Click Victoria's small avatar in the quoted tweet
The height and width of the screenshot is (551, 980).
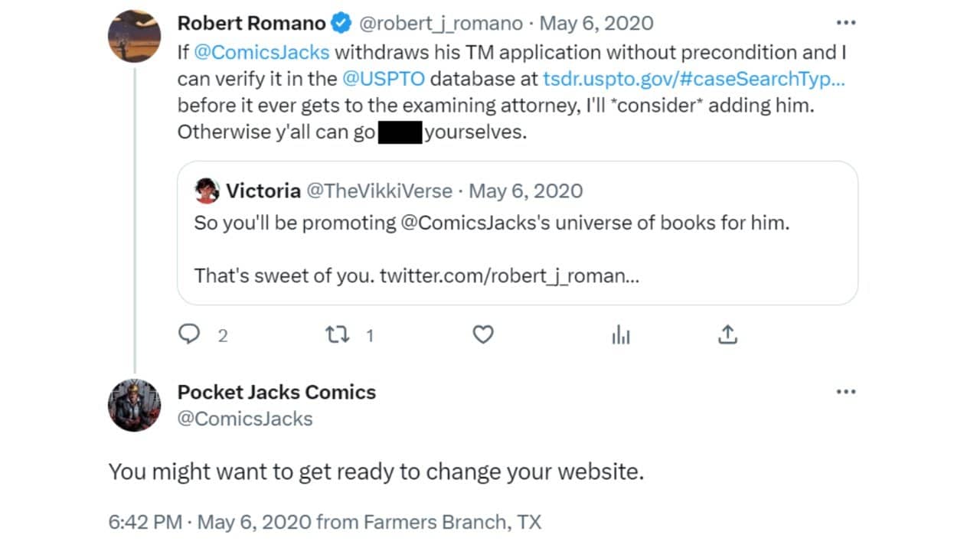(207, 191)
